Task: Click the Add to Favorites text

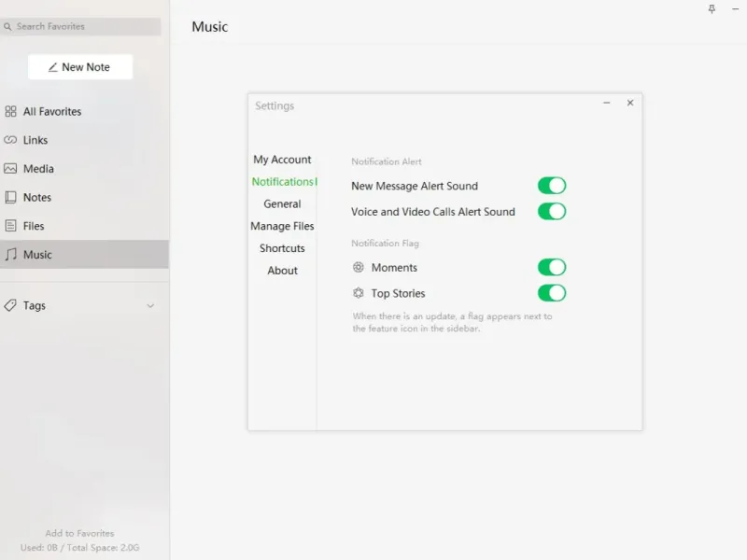Action: pos(79,533)
